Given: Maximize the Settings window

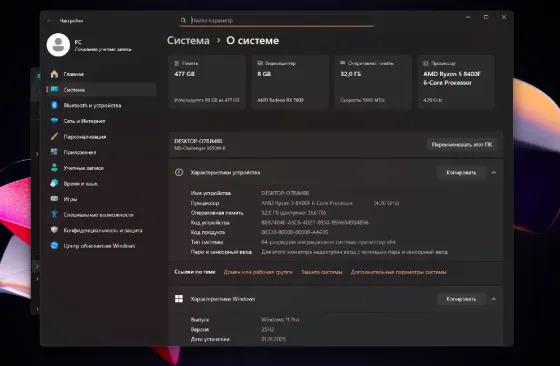Looking at the screenshot, I should tap(486, 17).
